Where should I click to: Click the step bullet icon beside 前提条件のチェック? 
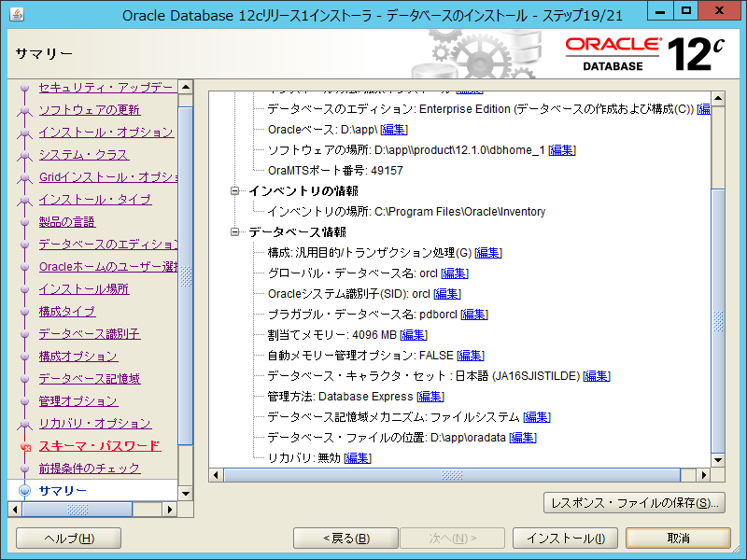[25, 469]
